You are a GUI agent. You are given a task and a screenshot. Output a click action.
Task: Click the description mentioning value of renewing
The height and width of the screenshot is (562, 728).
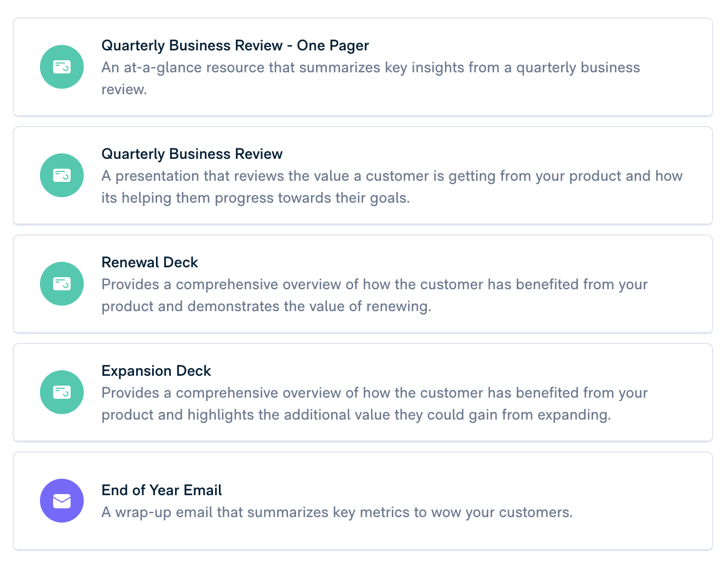coord(374,295)
